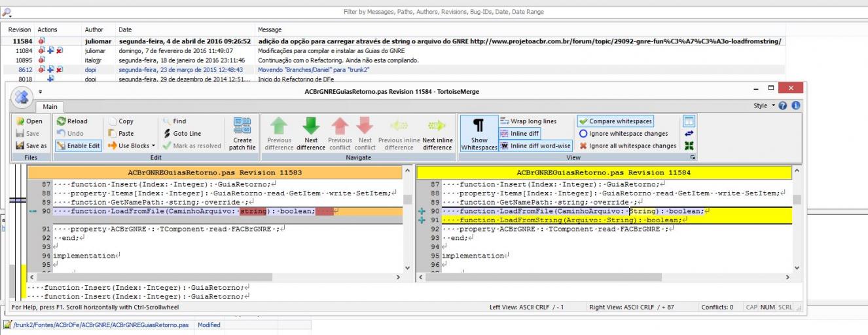This screenshot has width=868, height=335.
Task: Create a patch file
Action: (242, 134)
